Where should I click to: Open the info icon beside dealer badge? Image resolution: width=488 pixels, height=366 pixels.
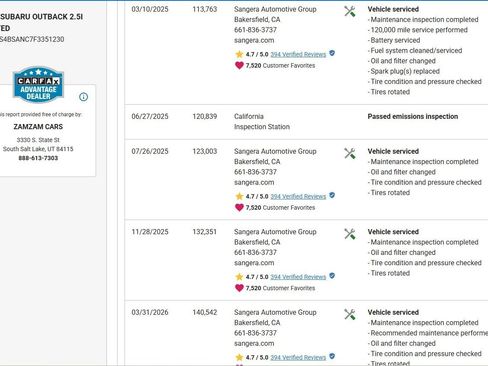tap(83, 97)
